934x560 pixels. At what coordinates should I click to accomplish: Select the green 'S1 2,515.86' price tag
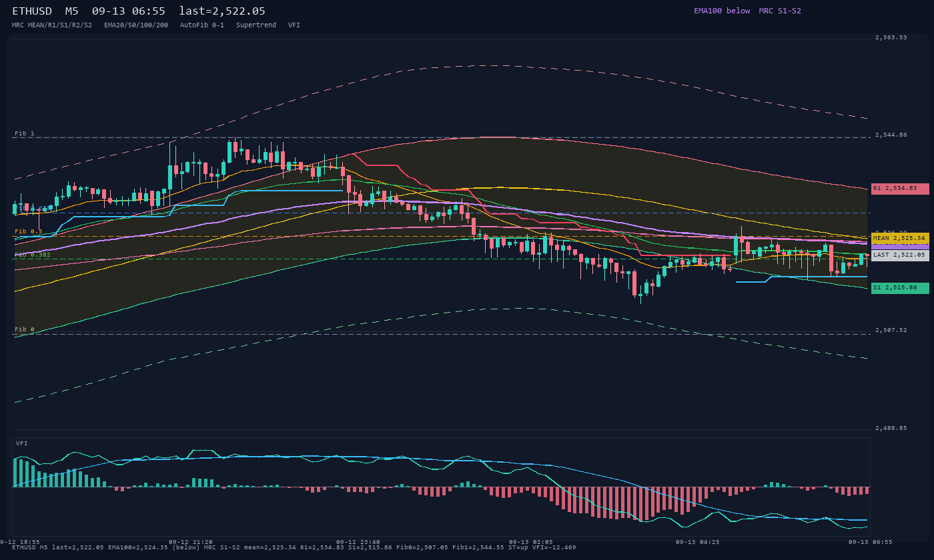[x=900, y=288]
